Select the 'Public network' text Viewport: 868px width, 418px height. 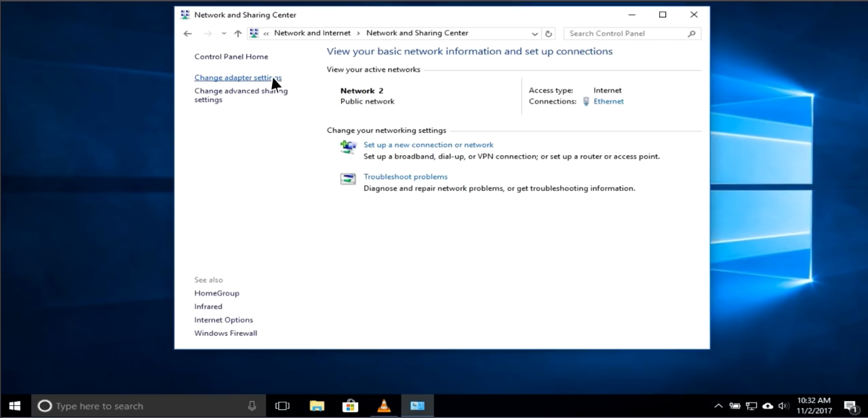pos(368,102)
